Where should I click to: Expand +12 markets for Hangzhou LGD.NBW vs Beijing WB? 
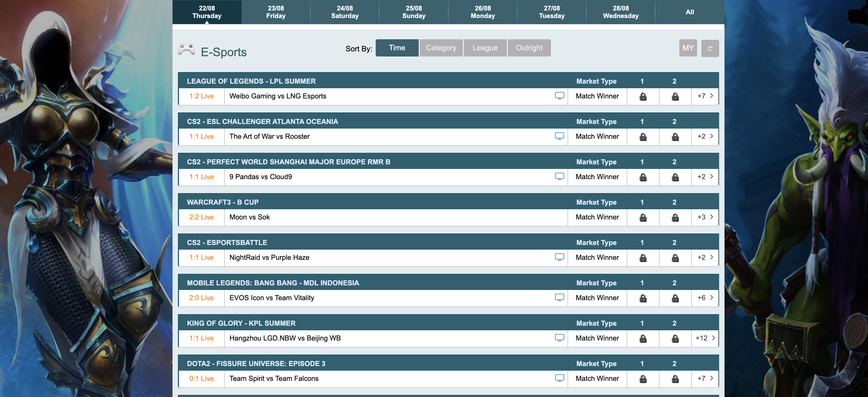pos(702,338)
